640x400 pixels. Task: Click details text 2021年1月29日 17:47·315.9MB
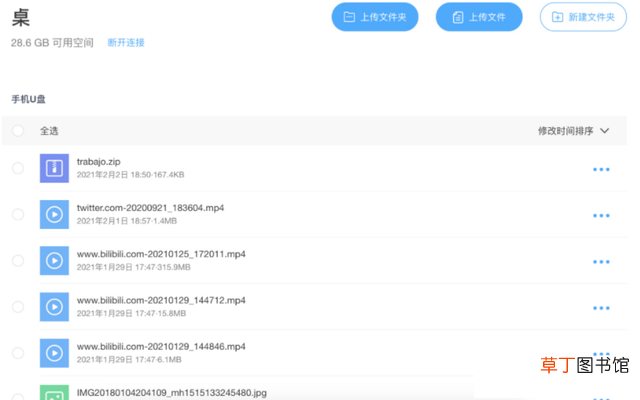tap(133, 267)
